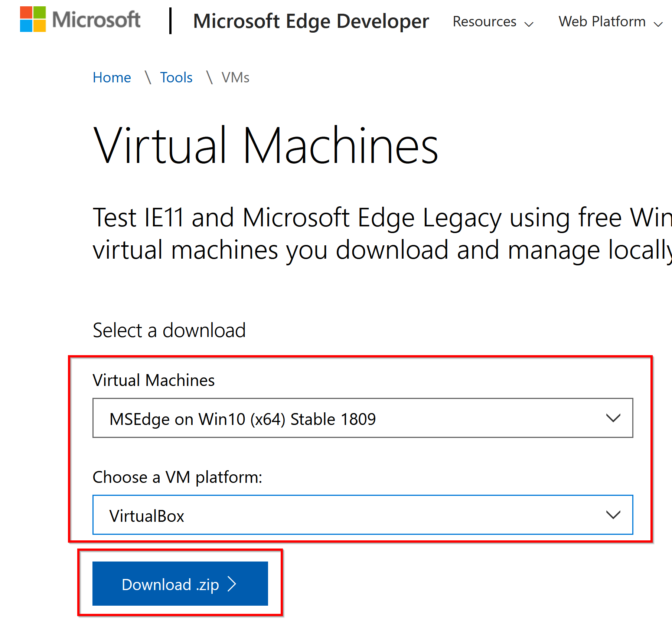The height and width of the screenshot is (635, 672).
Task: Click the Select a download heading
Action: coord(169,330)
